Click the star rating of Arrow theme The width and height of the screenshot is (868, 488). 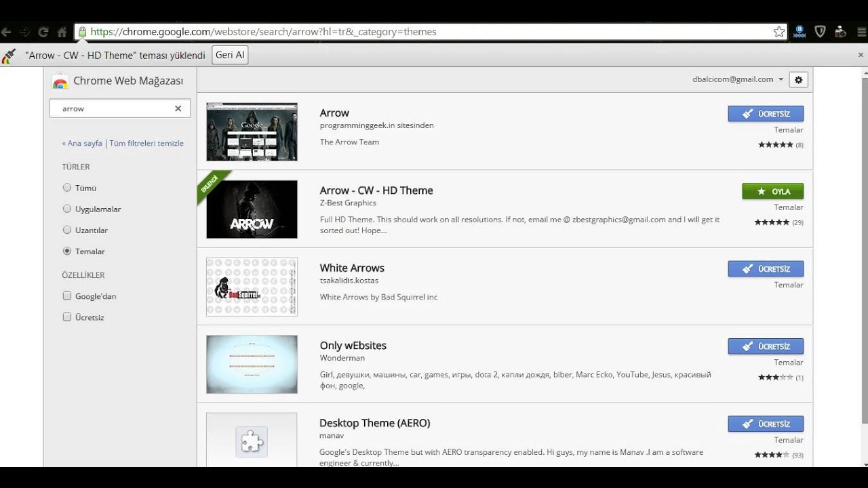775,145
